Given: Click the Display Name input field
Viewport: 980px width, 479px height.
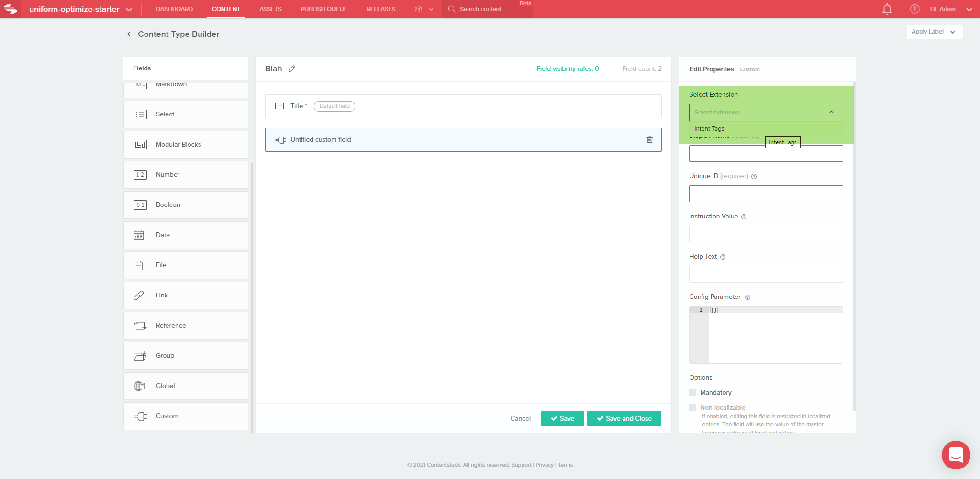Looking at the screenshot, I should 766,153.
